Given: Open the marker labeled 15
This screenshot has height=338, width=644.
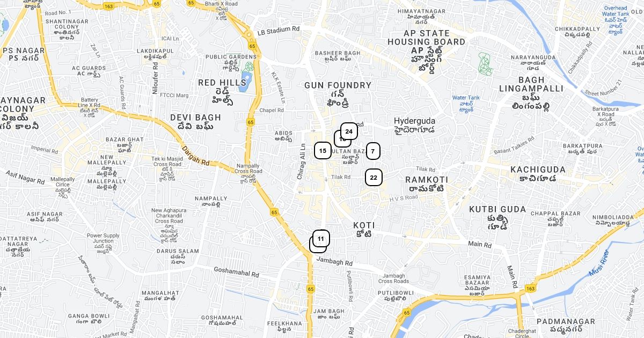Looking at the screenshot, I should click(x=323, y=151).
